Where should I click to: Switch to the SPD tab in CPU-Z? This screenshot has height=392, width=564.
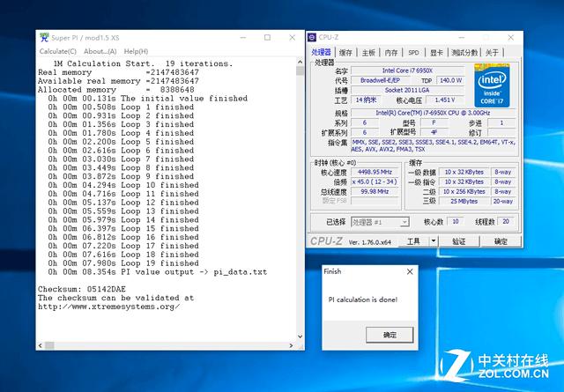click(x=413, y=53)
